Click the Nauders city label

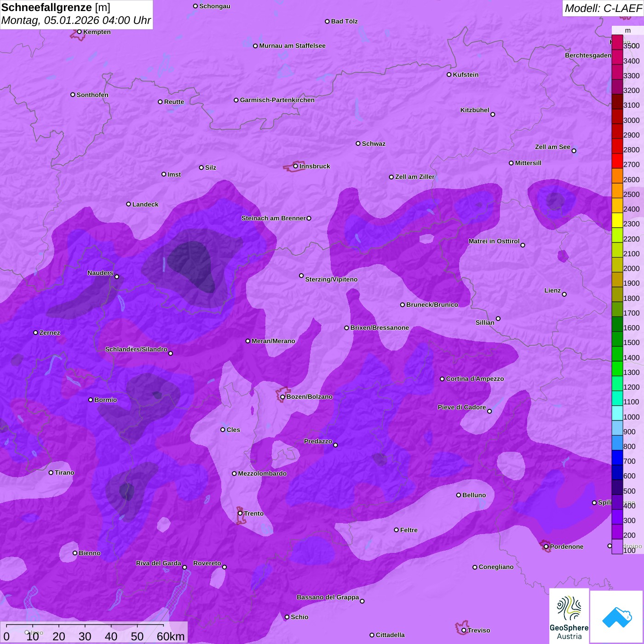click(x=100, y=273)
